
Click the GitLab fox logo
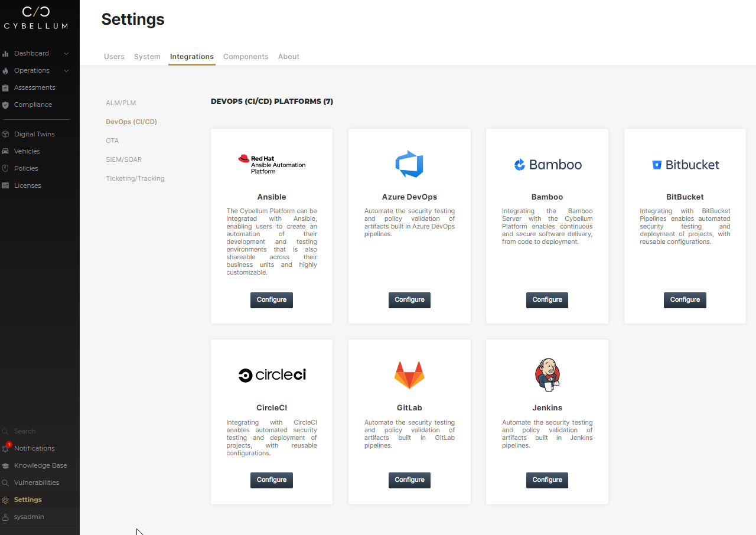click(x=409, y=374)
